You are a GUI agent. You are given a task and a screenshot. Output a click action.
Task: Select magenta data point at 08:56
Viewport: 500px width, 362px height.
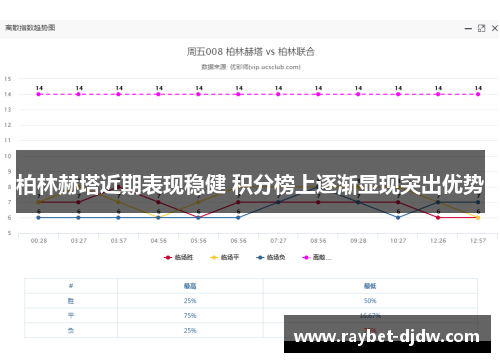tap(318, 94)
